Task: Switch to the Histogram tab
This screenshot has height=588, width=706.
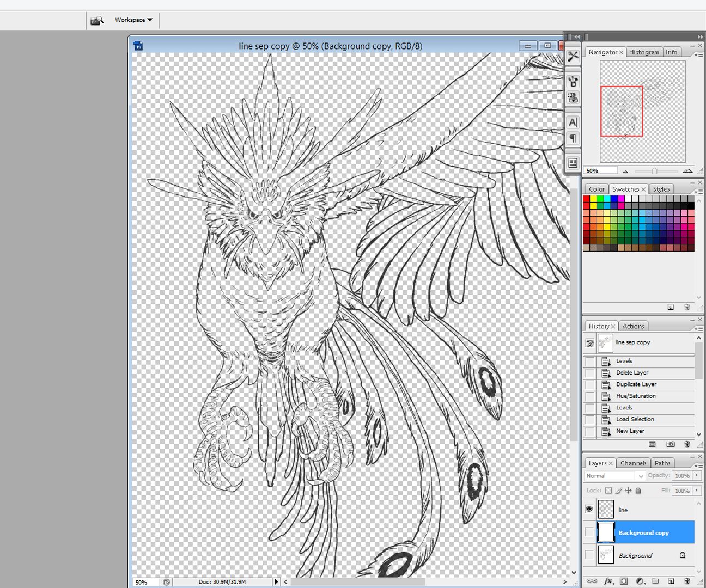Action: [644, 52]
